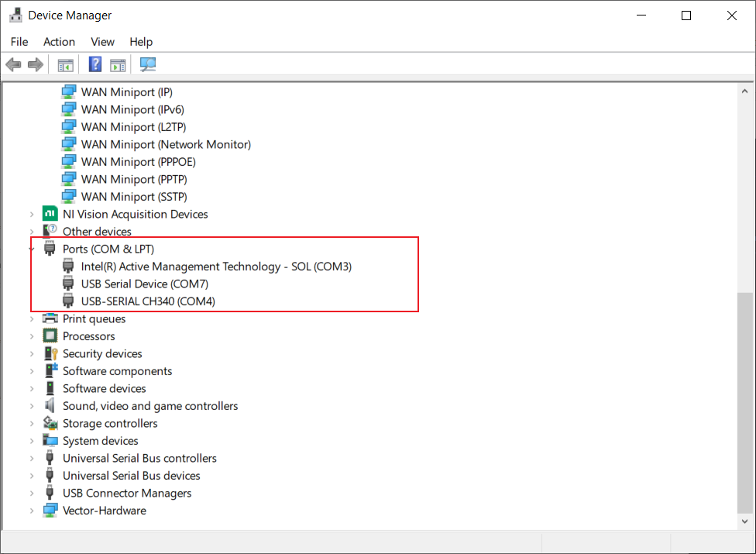Expand the Security devices node

(32, 353)
